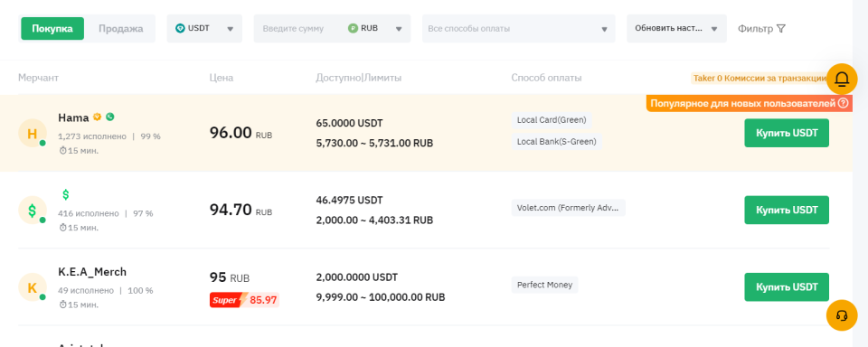Click Hama's 1,273 исполнено stats
The image size is (868, 347).
point(92,136)
